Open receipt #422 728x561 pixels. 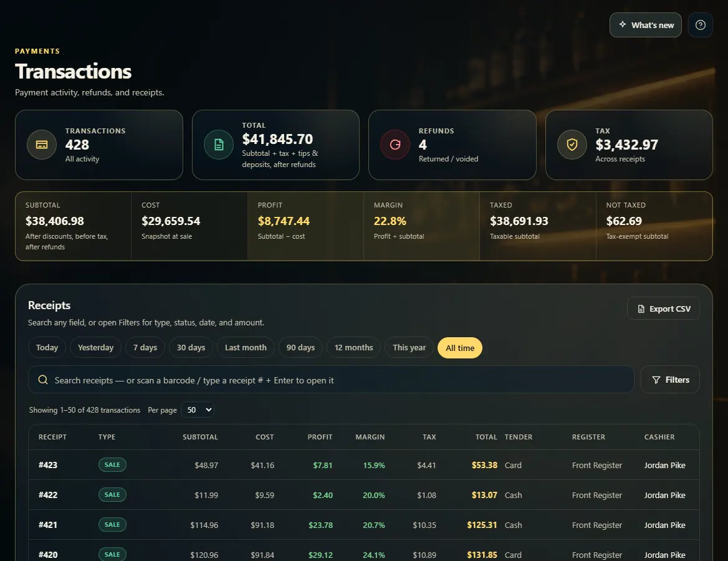click(48, 495)
